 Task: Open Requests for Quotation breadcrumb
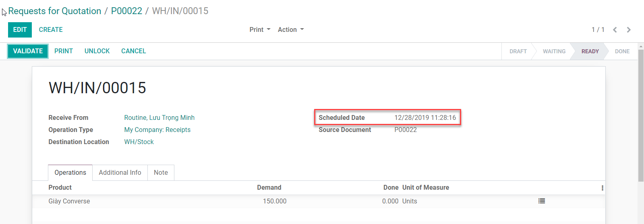(55, 11)
